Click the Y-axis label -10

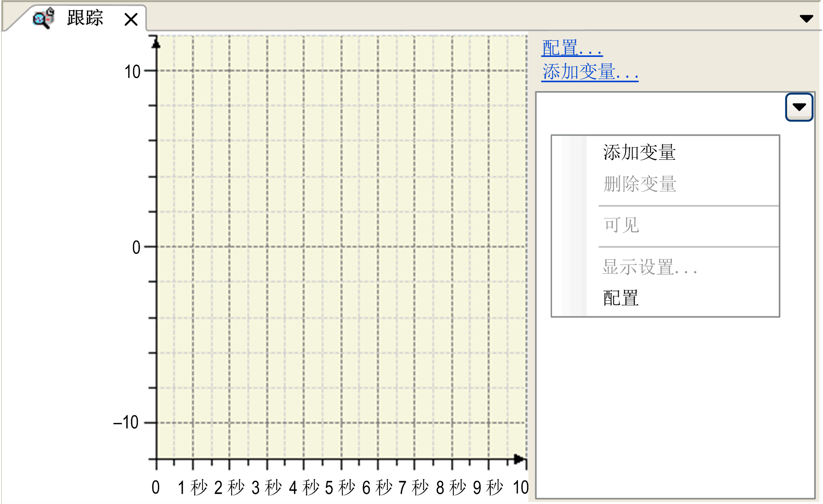tap(126, 422)
